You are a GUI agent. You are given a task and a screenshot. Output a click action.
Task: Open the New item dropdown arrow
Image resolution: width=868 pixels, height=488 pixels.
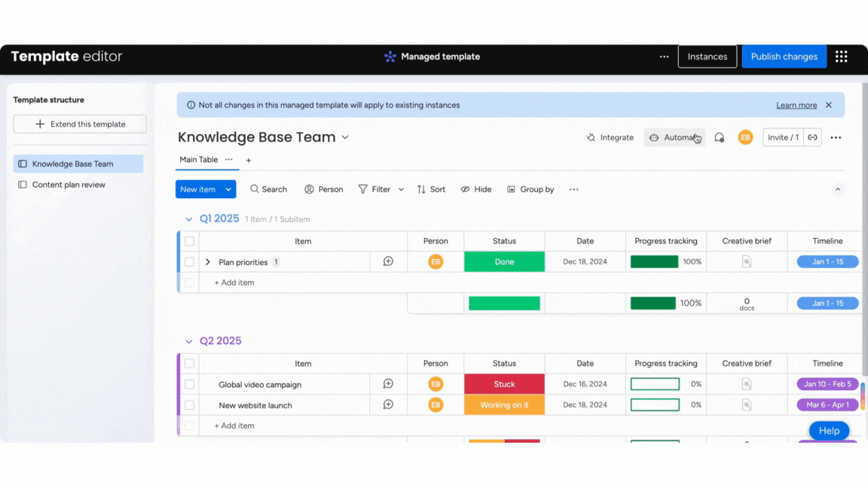[x=228, y=189]
